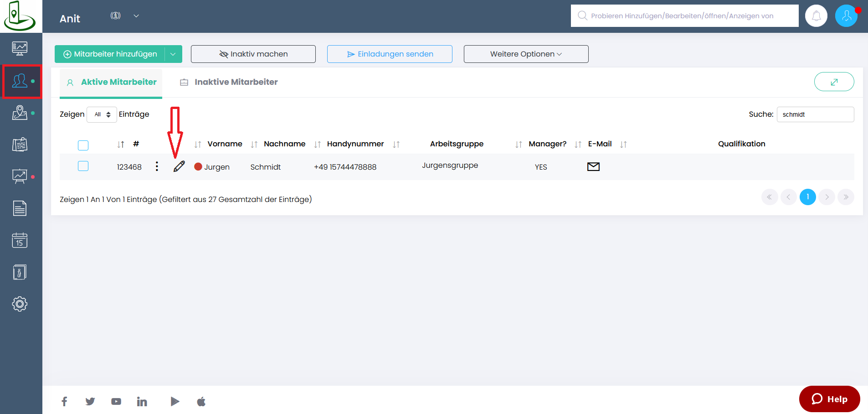Open the user profile avatar
This screenshot has height=414, width=868.
click(x=846, y=16)
